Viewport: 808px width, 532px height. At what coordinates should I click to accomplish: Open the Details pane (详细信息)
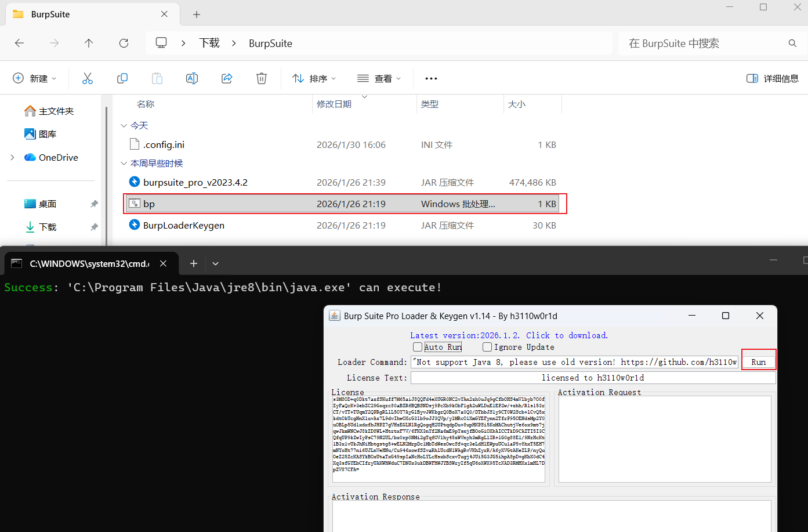[x=773, y=78]
